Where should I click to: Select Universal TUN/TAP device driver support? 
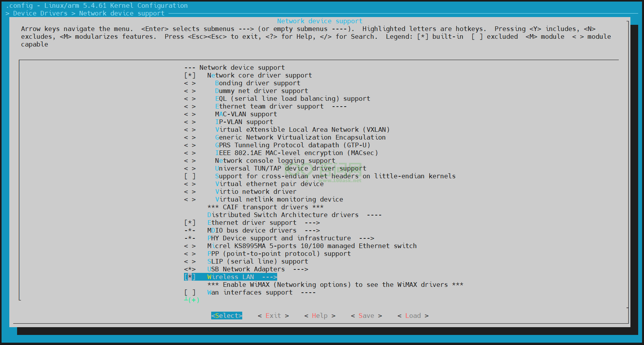(x=290, y=169)
